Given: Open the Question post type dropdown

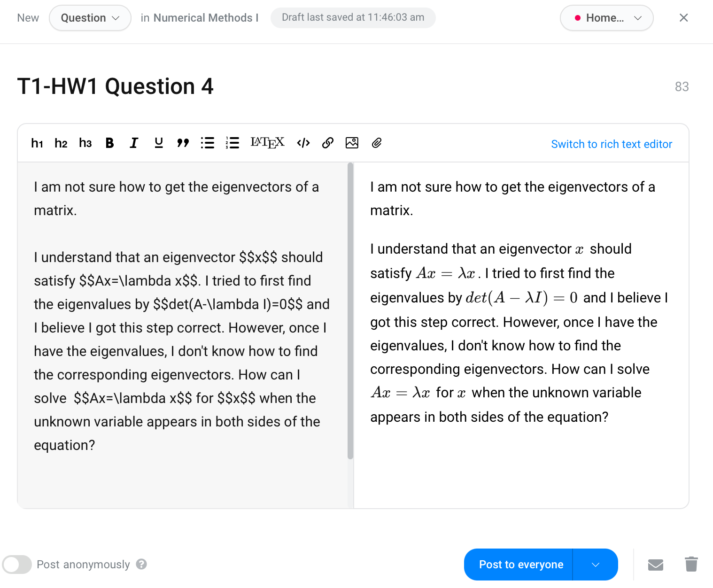Looking at the screenshot, I should [90, 18].
